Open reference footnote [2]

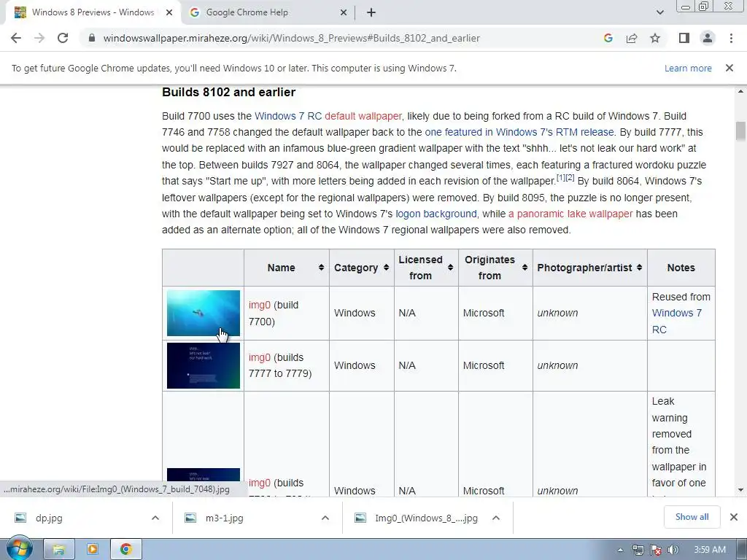[570, 178]
